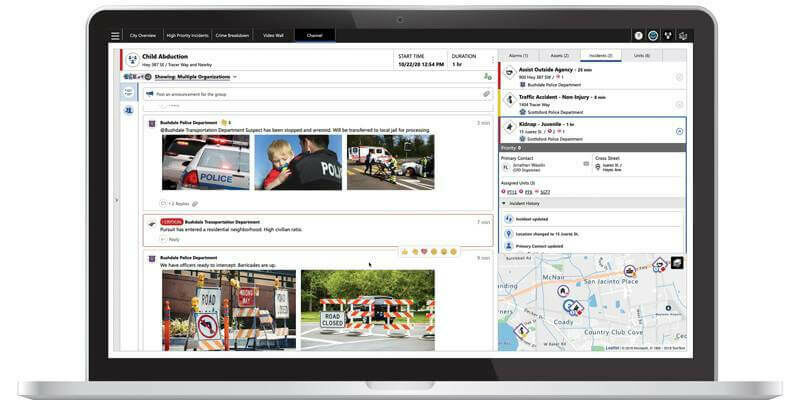
Task: Click the megaphone announcement icon
Action: point(149,94)
